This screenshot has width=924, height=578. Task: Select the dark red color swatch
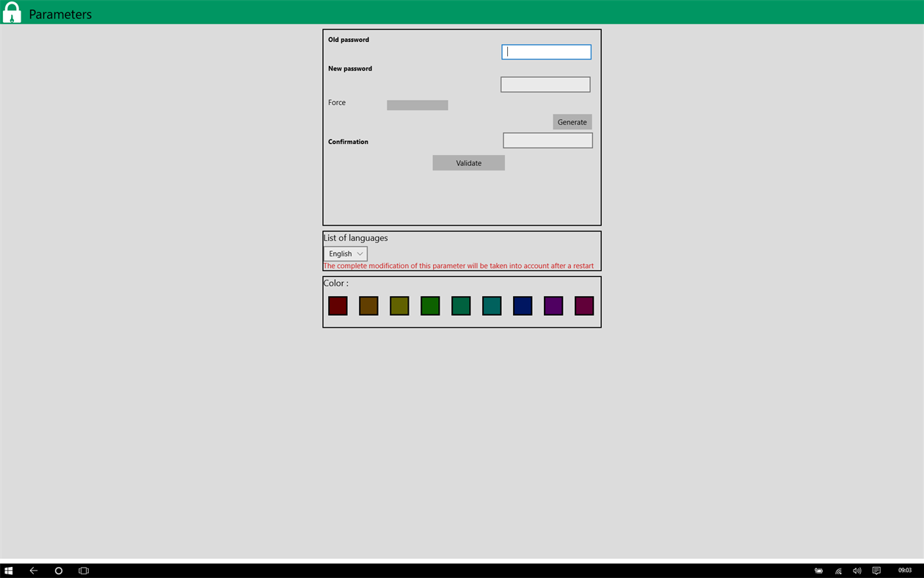[x=338, y=306]
